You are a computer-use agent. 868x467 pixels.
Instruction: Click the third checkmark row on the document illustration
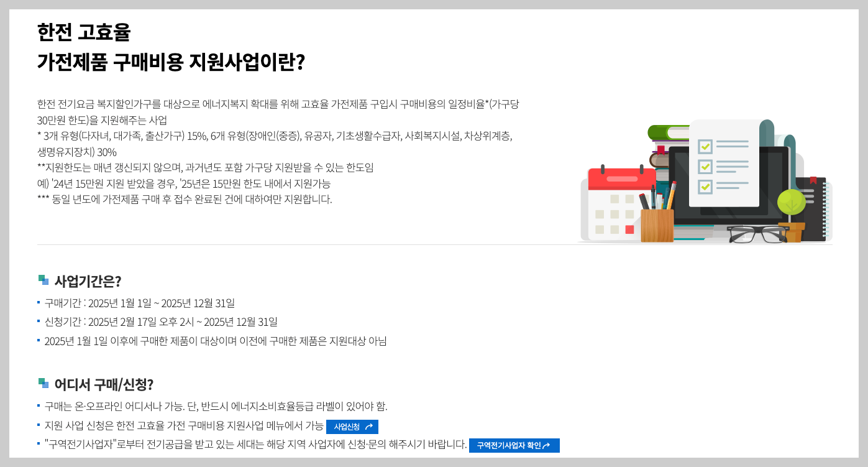(705, 187)
